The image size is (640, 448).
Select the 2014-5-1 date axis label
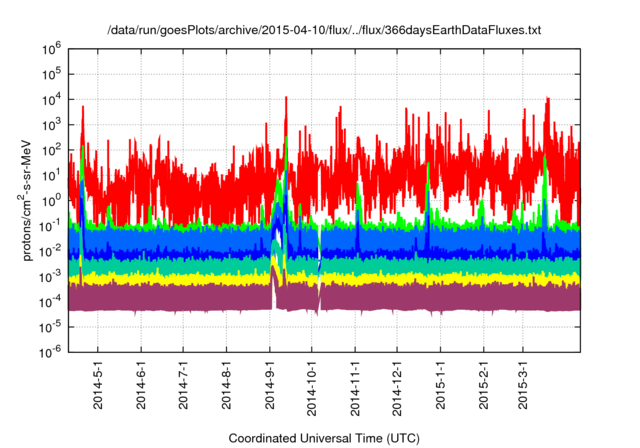[x=98, y=384]
